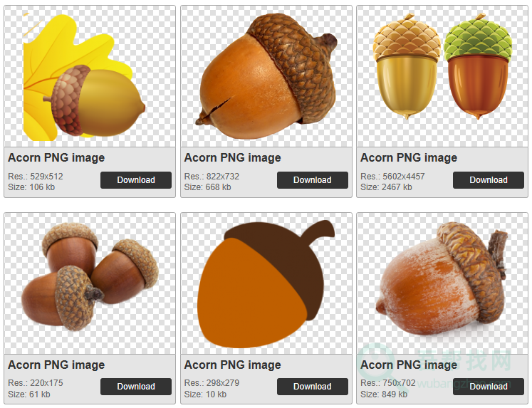Click the title above the 668 kb size
Image resolution: width=532 pixels, height=408 pixels.
pyautogui.click(x=232, y=158)
